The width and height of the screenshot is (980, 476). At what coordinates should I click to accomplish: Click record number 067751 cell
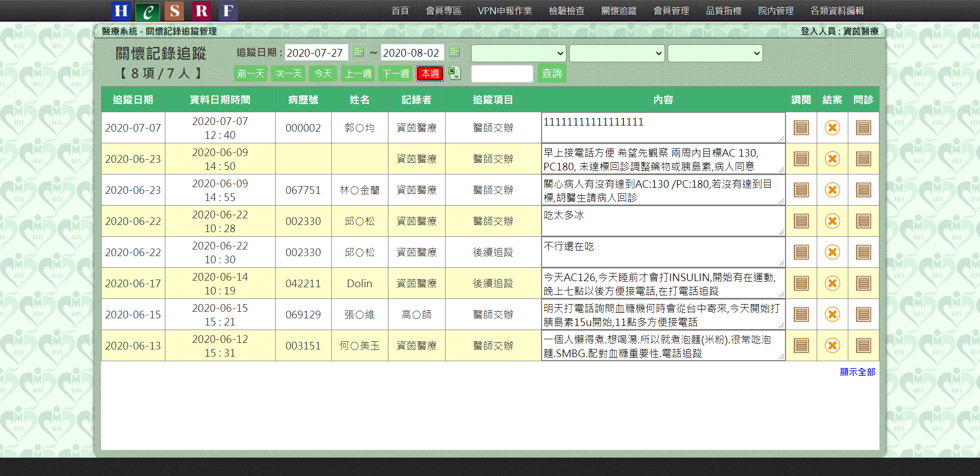click(303, 190)
